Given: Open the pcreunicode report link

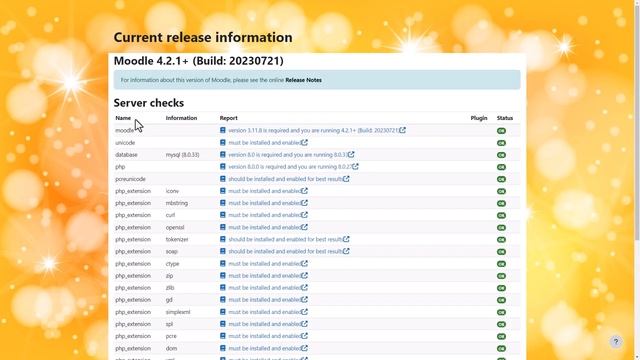Looking at the screenshot, I should coord(285,179).
